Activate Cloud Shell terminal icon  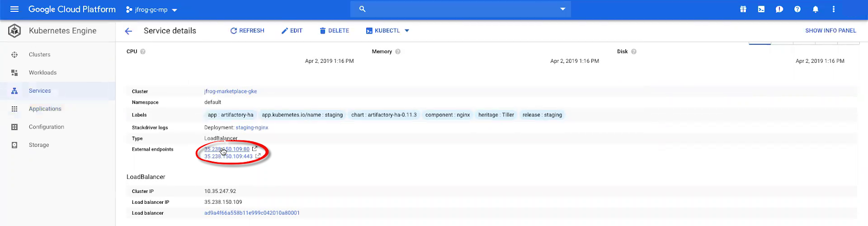761,9
